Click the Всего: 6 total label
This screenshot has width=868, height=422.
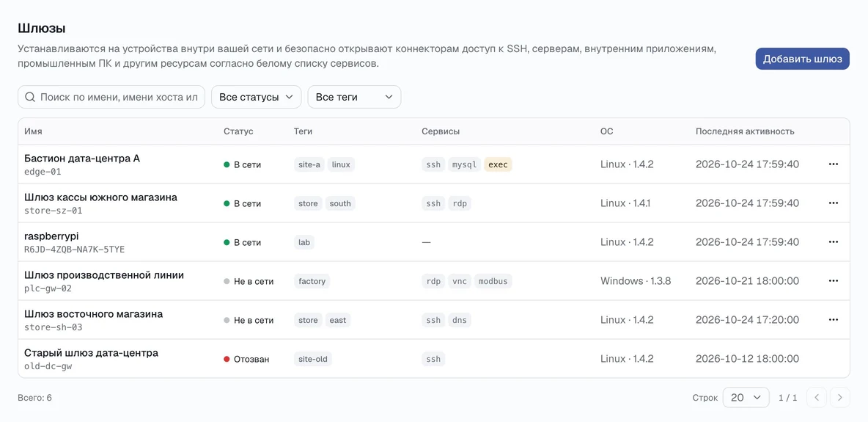35,398
